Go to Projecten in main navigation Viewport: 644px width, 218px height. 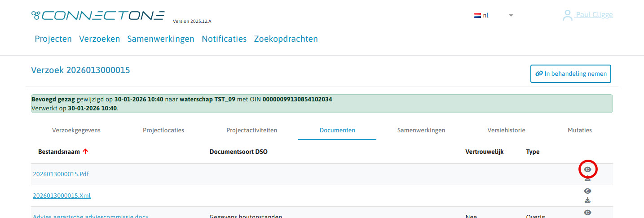[53, 39]
